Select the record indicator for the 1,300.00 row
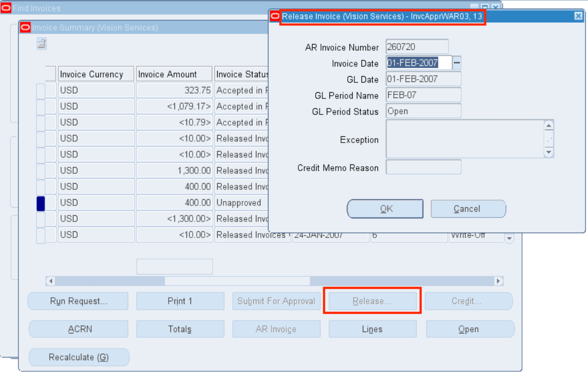The height and width of the screenshot is (373, 588). tap(41, 171)
